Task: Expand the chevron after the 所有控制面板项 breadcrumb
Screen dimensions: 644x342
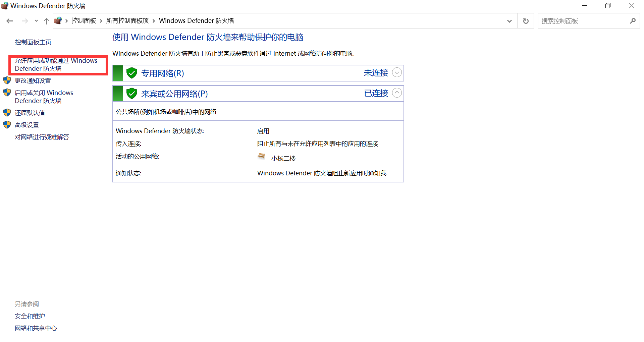Action: coord(154,21)
